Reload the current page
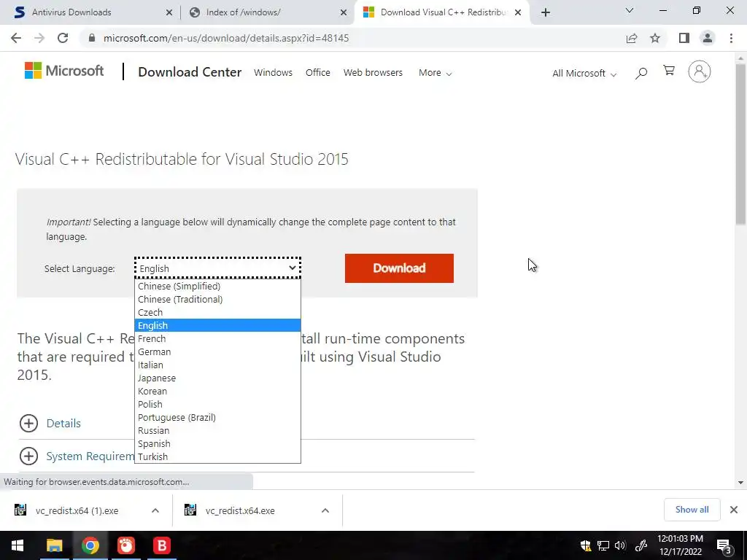Image resolution: width=747 pixels, height=560 pixels. pos(63,38)
